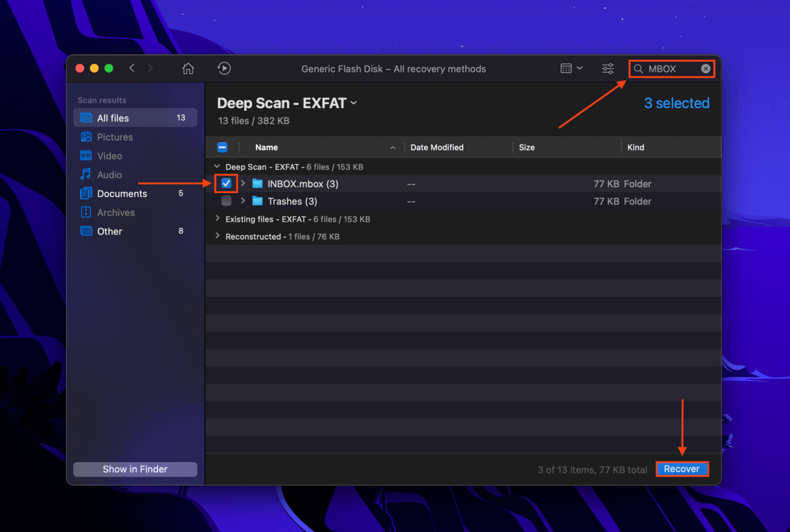Toggle the select-all header checkbox
Image resolution: width=790 pixels, height=532 pixels.
(x=223, y=147)
